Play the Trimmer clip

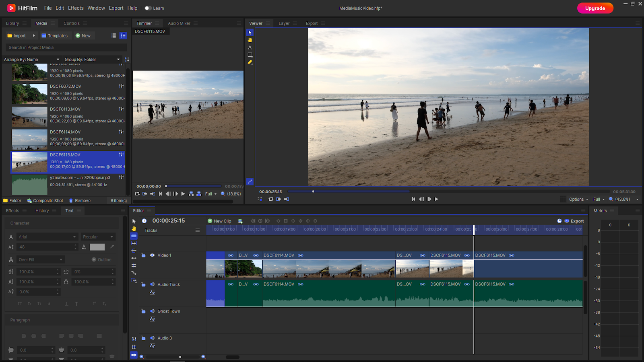(183, 194)
